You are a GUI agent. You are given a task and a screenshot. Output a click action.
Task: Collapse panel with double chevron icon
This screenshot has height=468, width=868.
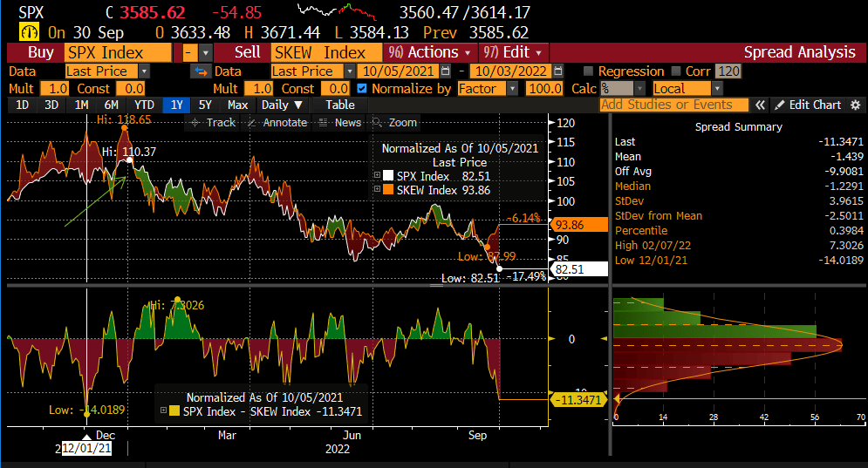tap(760, 105)
